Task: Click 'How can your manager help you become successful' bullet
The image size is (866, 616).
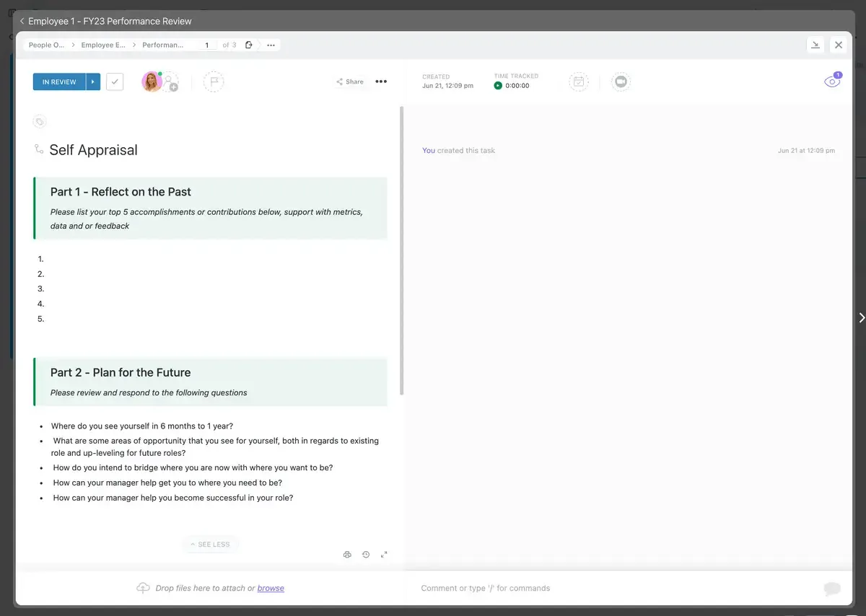Action: point(173,498)
